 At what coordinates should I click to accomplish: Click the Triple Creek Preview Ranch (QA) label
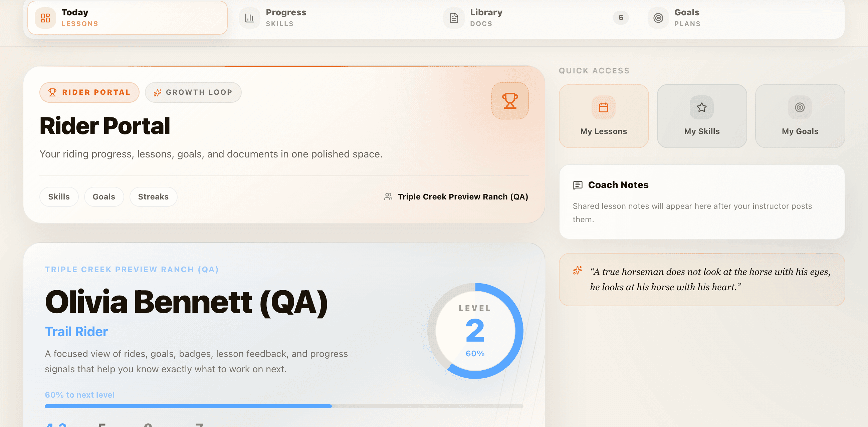463,197
